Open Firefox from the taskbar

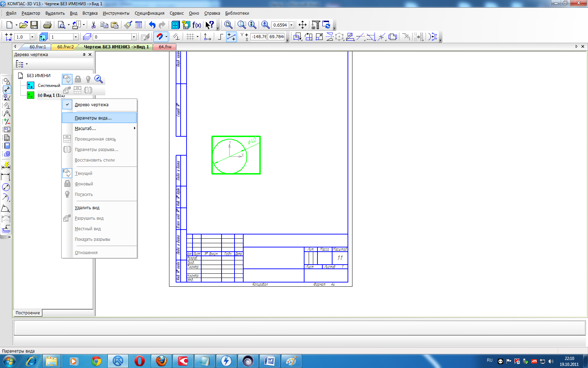click(161, 361)
